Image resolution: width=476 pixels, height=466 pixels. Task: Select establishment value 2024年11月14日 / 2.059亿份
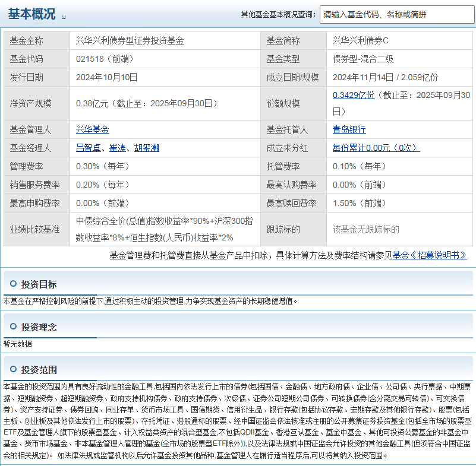pos(386,77)
